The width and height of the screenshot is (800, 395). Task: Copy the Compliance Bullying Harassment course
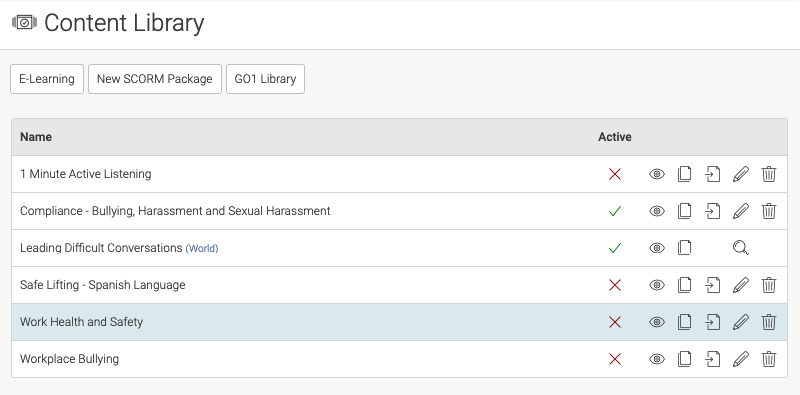pyautogui.click(x=684, y=211)
